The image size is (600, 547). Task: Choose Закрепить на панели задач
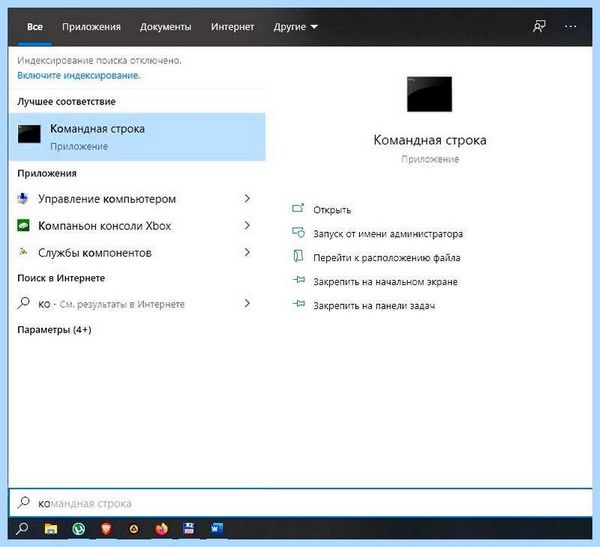[x=374, y=305]
